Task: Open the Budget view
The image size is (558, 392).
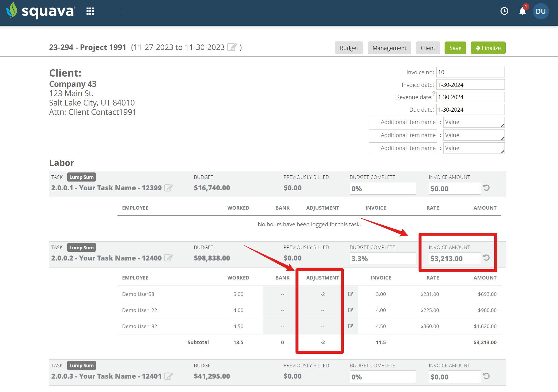Action: (349, 48)
